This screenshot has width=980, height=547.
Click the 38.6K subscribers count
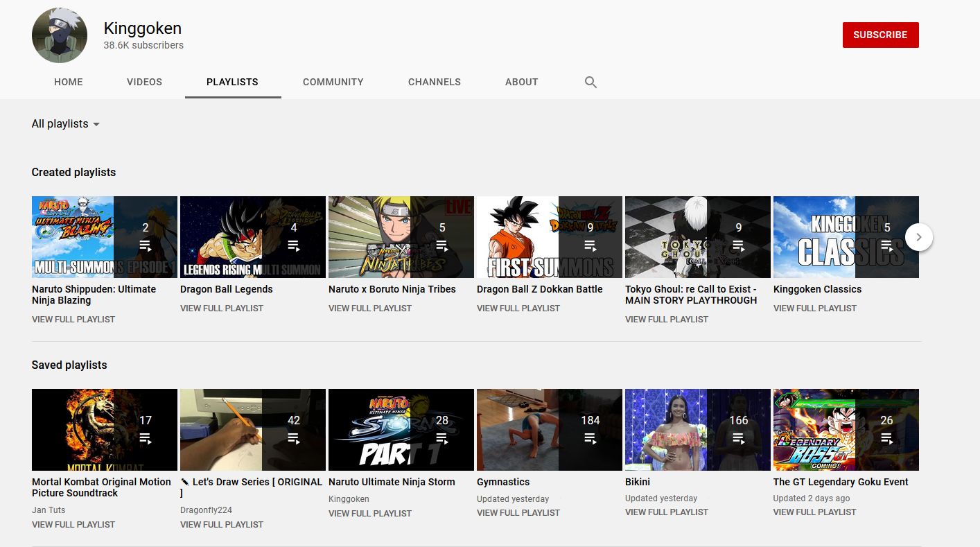(143, 45)
